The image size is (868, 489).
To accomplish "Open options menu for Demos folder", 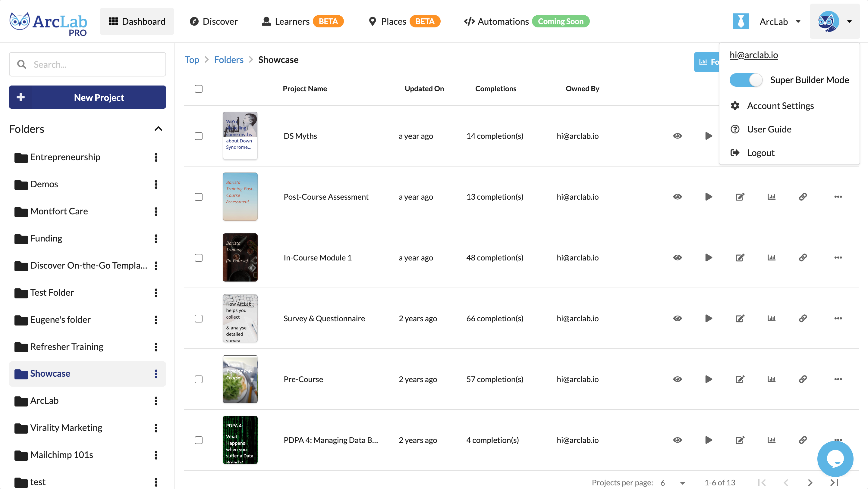I will pyautogui.click(x=156, y=184).
